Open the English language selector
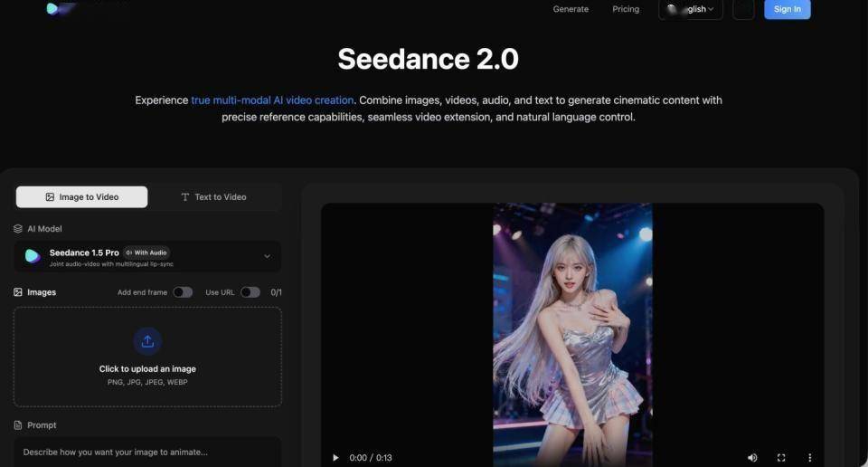The image size is (868, 467). tap(691, 9)
